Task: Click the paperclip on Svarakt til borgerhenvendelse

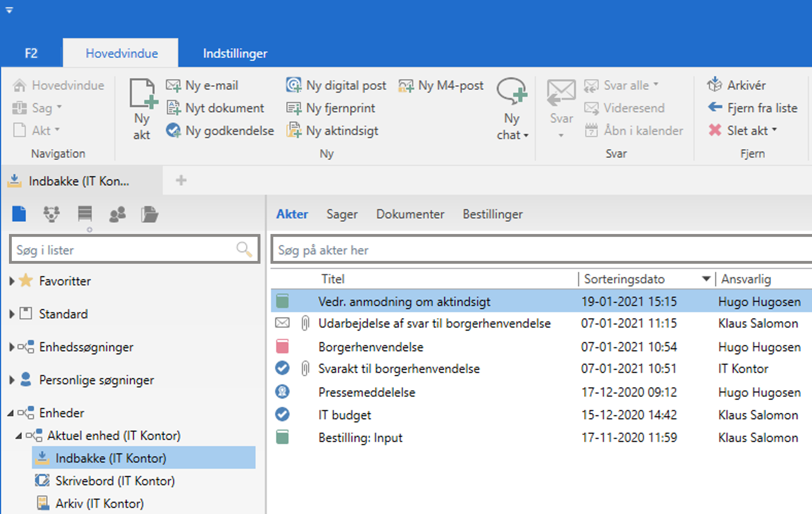Action: tap(305, 369)
